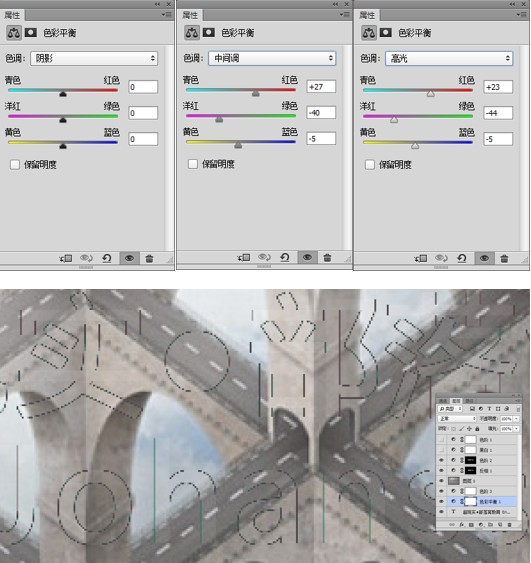Image resolution: width=531 pixels, height=563 pixels.
Task: Click the clip-to-layer icon in the Shadows panel
Action: (66, 258)
